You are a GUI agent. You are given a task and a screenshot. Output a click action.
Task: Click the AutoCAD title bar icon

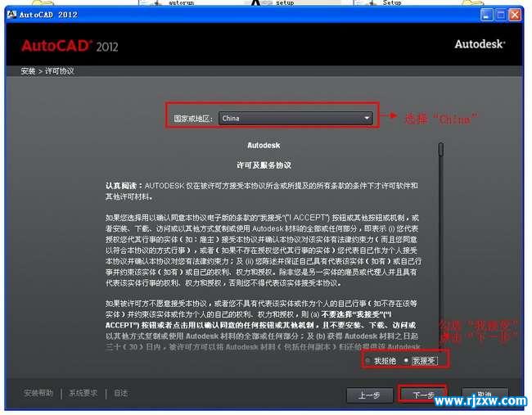click(12, 15)
